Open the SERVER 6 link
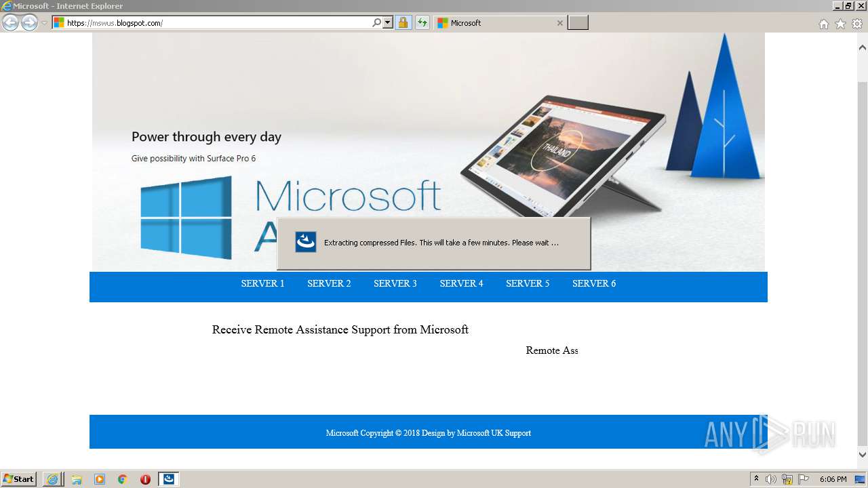The width and height of the screenshot is (868, 488). (594, 283)
